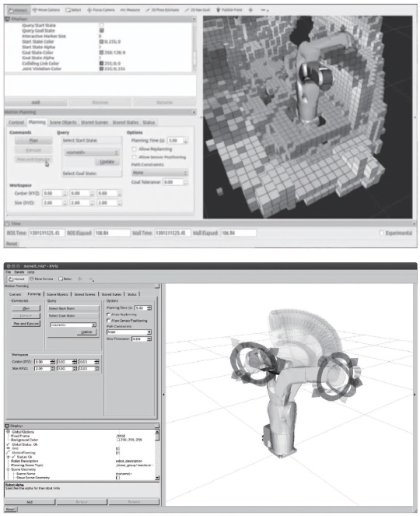Viewport: 420px width, 516px height.
Task: Click the Reset button below the Time panel
Action: (x=12, y=244)
